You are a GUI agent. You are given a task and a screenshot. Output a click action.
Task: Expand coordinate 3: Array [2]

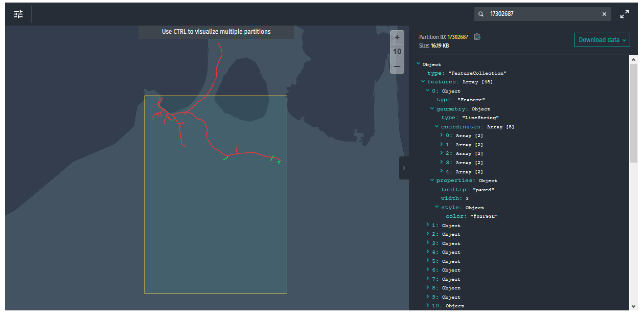point(442,163)
